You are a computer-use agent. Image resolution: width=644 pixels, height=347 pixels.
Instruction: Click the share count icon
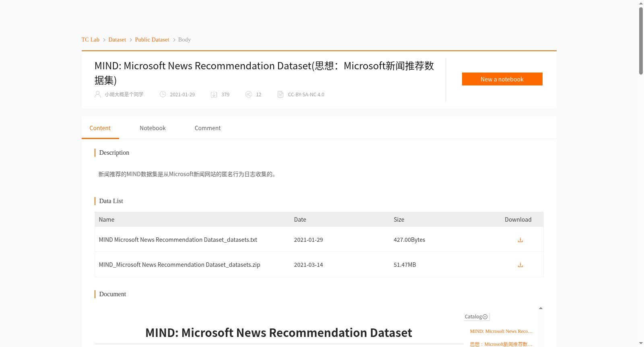coord(249,94)
